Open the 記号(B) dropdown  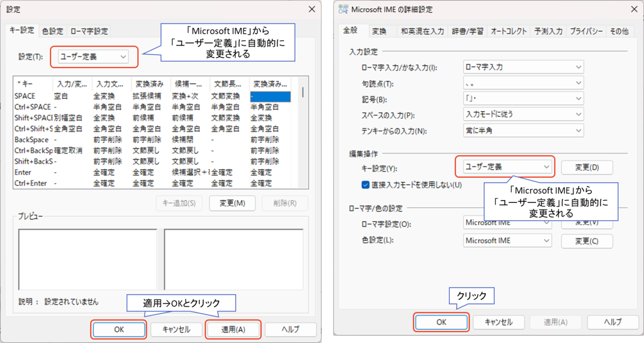pos(523,99)
